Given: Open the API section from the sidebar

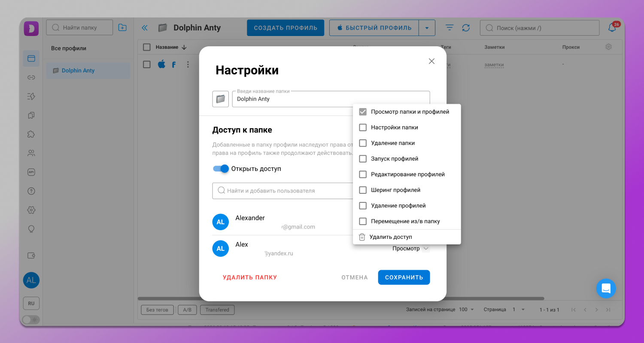Looking at the screenshot, I should pyautogui.click(x=31, y=171).
